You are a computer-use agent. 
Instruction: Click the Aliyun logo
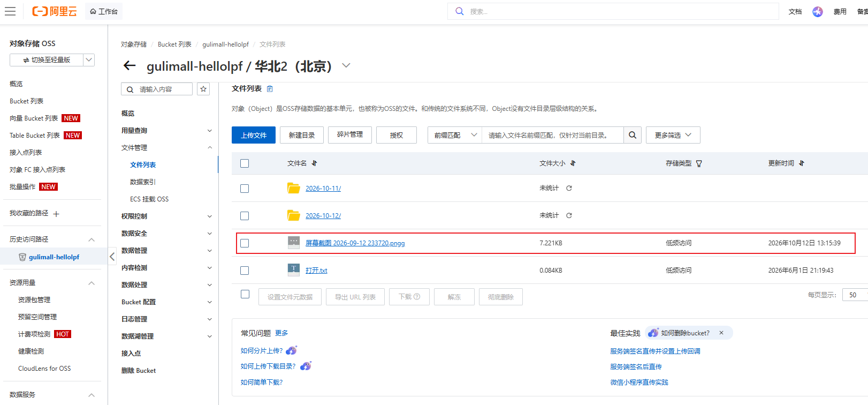click(54, 11)
